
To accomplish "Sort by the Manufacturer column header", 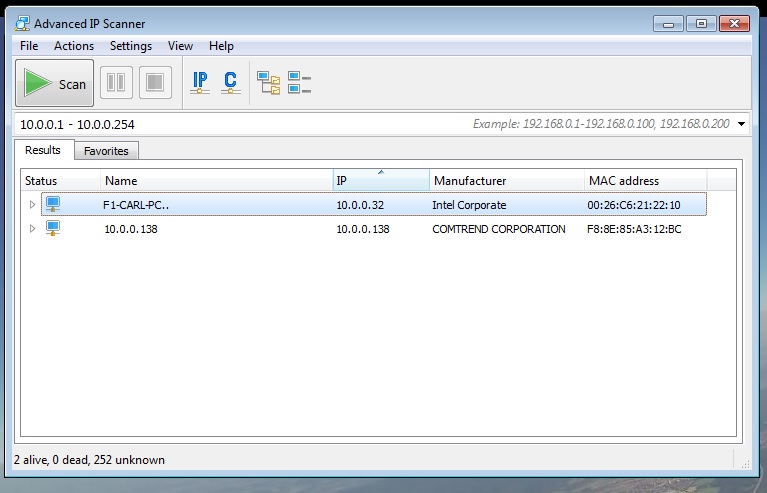I will [x=507, y=180].
